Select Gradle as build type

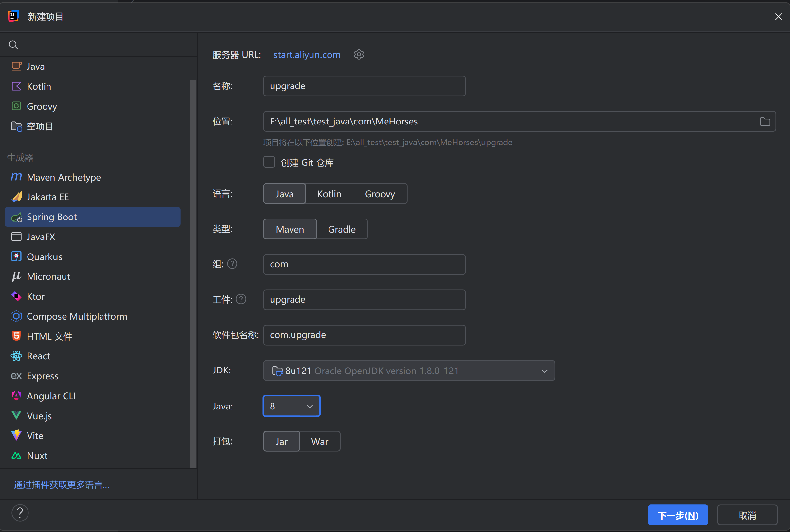342,229
